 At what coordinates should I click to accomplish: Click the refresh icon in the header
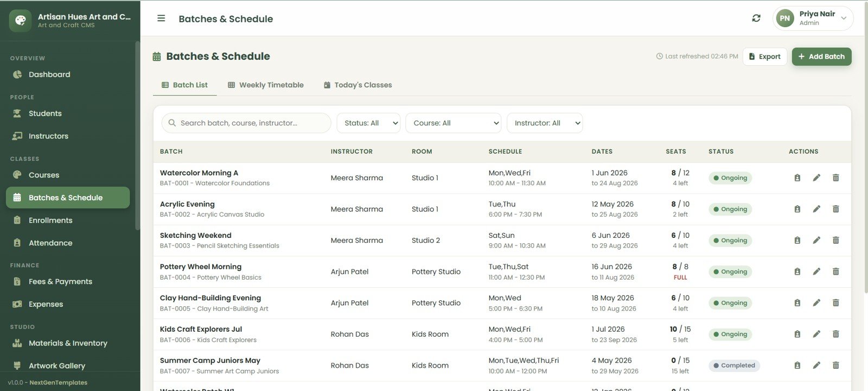pos(756,18)
